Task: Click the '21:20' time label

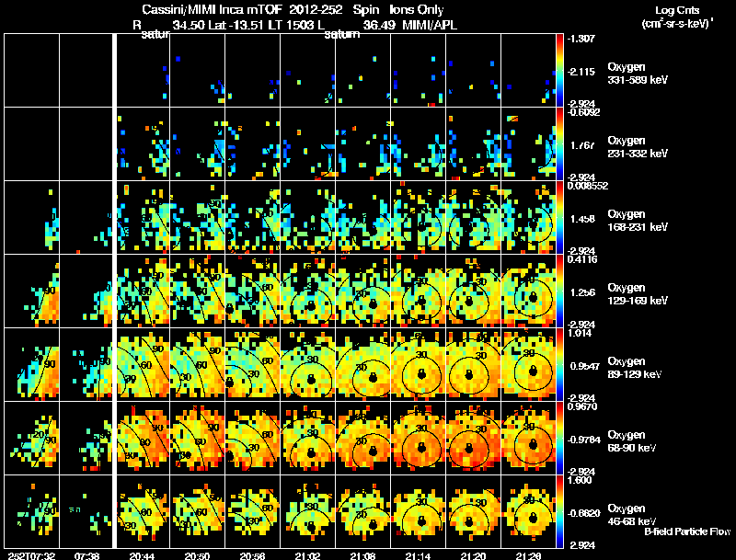Action: (473, 555)
